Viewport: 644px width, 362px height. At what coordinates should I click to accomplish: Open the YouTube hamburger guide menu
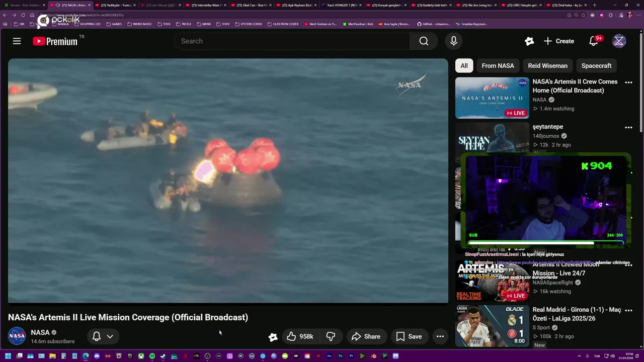tap(17, 41)
